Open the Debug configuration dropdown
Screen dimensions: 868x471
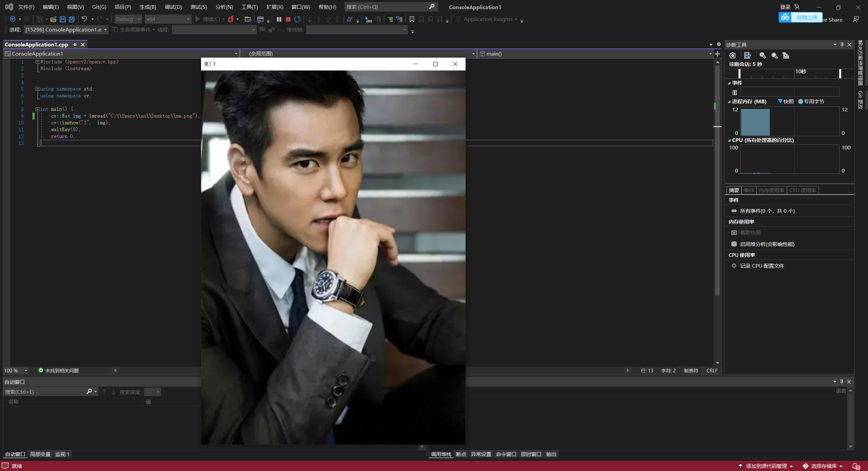click(x=139, y=19)
